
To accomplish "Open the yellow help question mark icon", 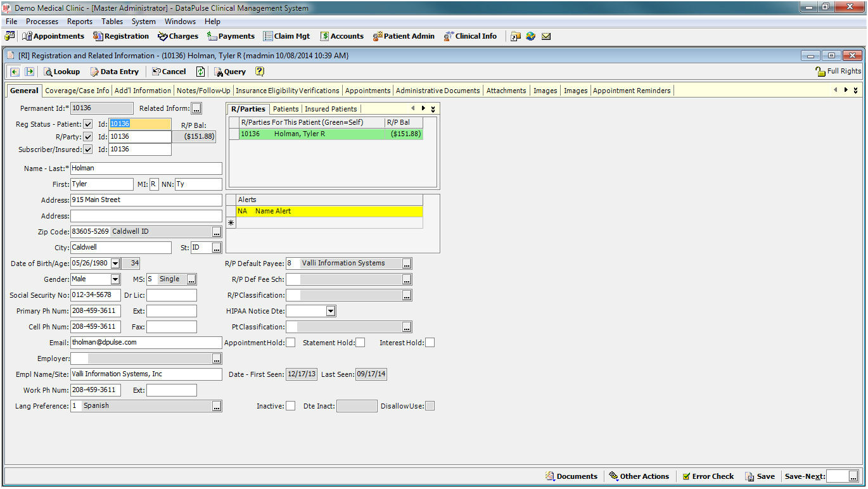I will click(x=260, y=72).
